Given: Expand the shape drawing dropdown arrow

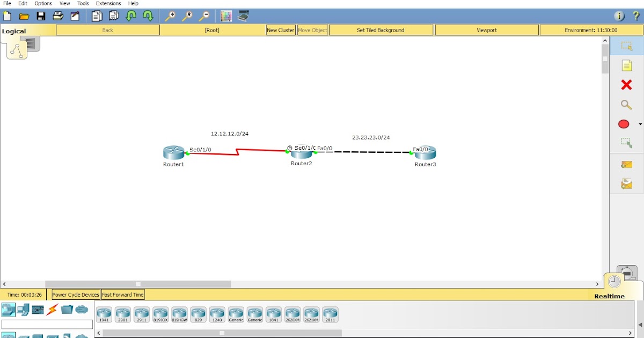Looking at the screenshot, I should pos(640,124).
